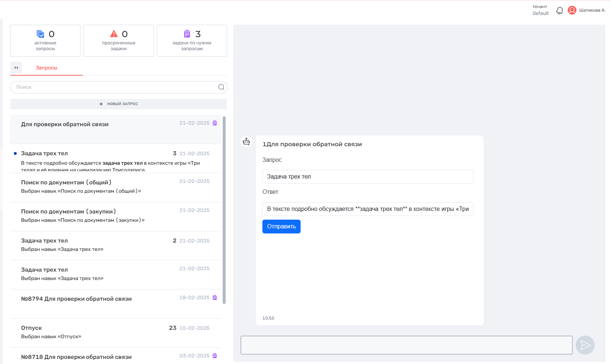Screen dimensions: 611x364
Task: Open №8718 Для проверки обратной связи
Action: 116,356
